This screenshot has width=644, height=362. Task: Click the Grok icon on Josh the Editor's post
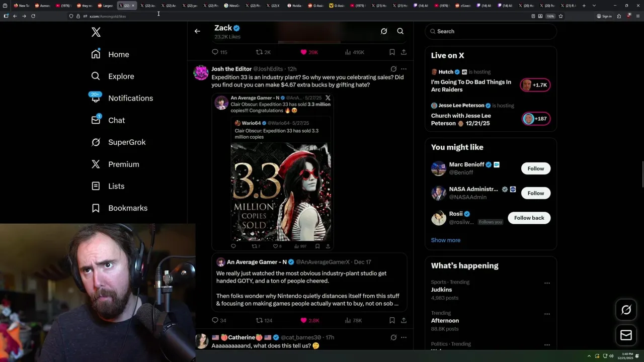pos(393,69)
